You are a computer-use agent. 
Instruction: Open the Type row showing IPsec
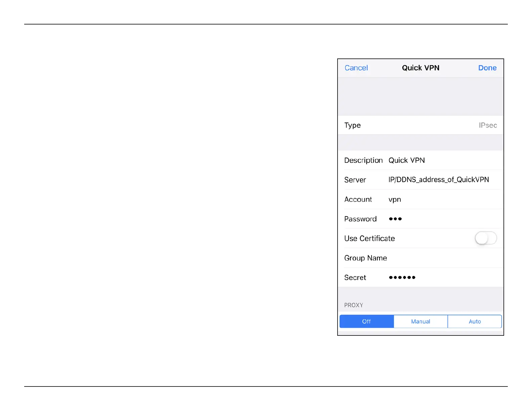tap(420, 125)
